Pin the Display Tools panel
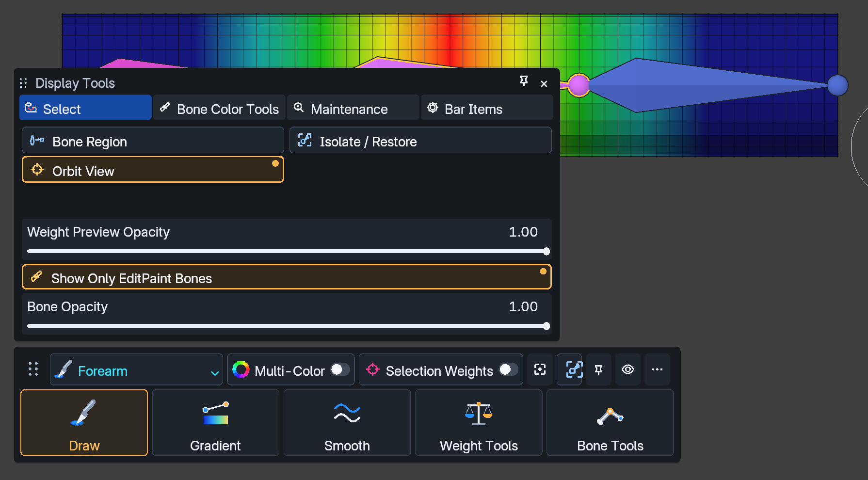 pyautogui.click(x=524, y=81)
